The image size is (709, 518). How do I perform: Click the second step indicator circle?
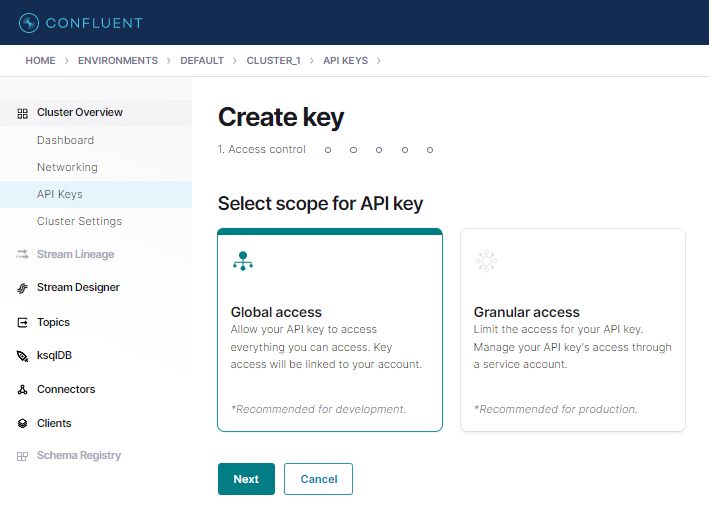(x=354, y=150)
